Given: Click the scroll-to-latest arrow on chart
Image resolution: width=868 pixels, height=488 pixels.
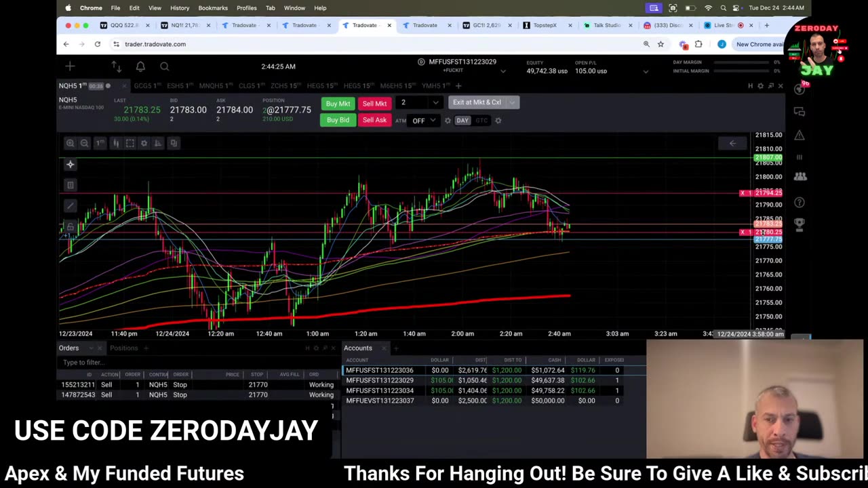Looking at the screenshot, I should point(732,143).
